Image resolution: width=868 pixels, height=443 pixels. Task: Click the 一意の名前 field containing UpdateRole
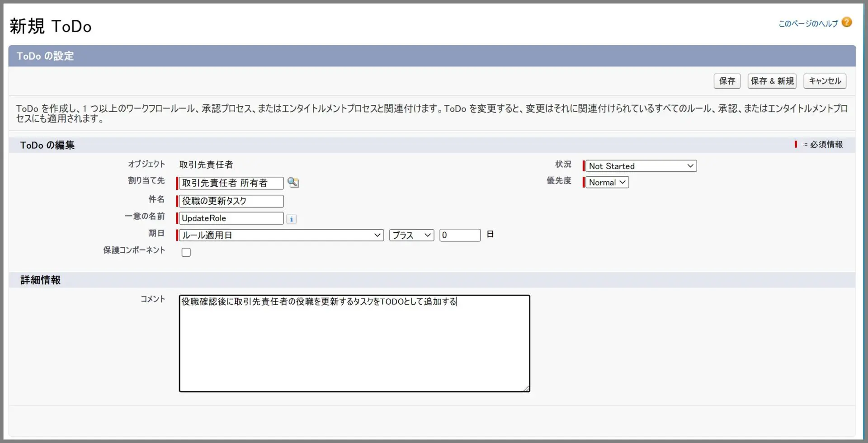click(x=231, y=218)
